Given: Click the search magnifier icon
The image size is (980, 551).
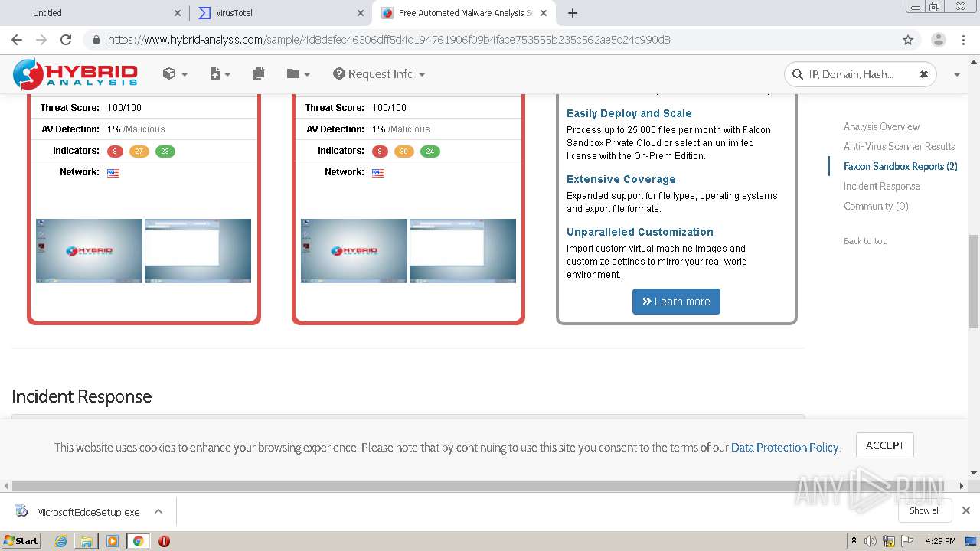Looking at the screenshot, I should coord(798,74).
